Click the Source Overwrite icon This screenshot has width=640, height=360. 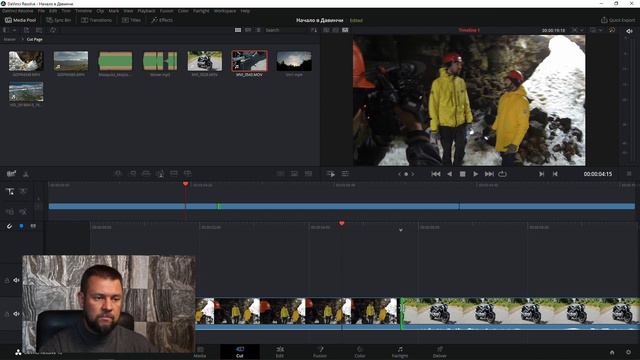pyautogui.click(x=188, y=174)
